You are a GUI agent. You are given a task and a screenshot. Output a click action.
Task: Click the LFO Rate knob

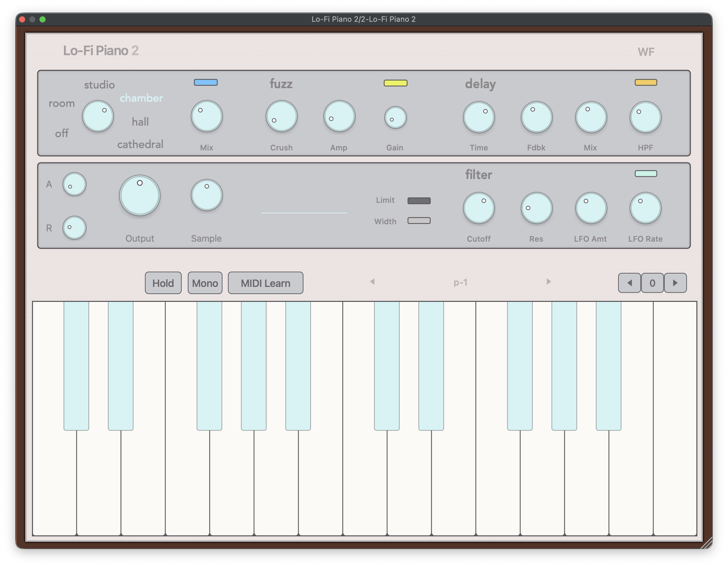click(646, 208)
